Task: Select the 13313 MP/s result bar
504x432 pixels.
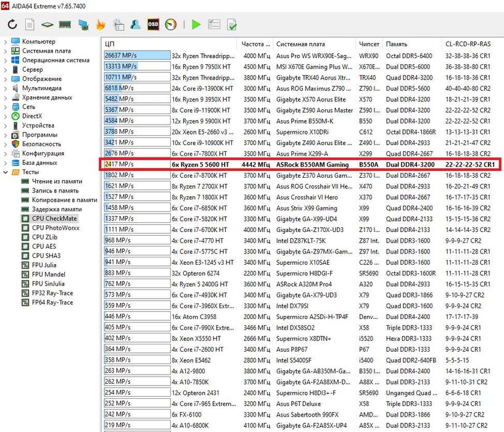Action: 137,66
